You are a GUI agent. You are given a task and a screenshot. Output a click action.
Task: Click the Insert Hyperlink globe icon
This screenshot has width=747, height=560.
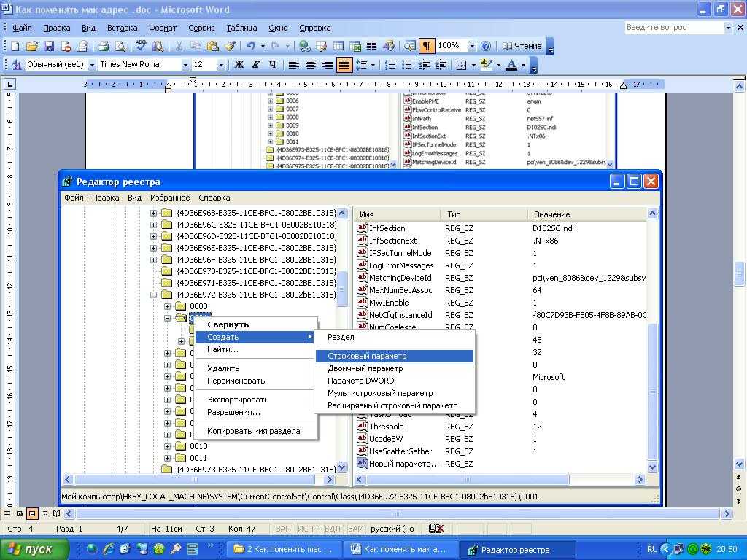[x=305, y=46]
